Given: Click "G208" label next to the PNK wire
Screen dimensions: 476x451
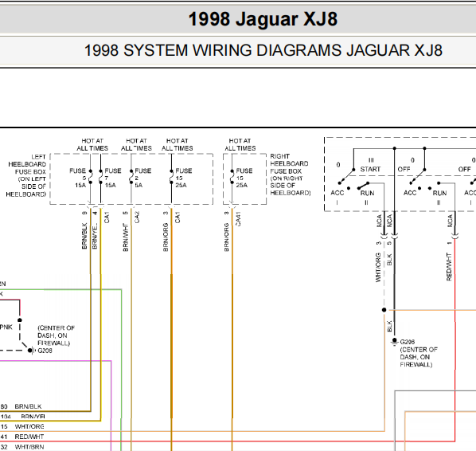Looking at the screenshot, I should coord(45,351).
